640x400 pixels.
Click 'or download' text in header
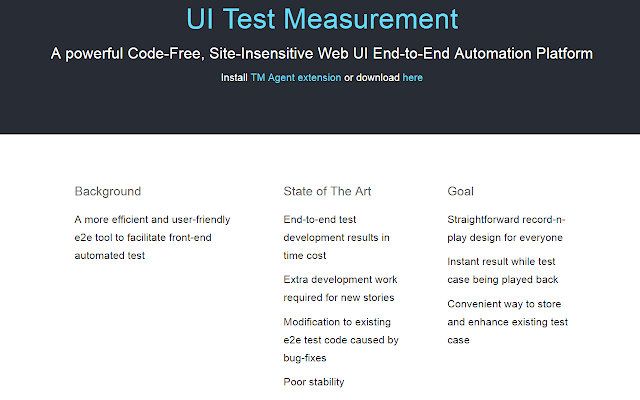tap(372, 78)
